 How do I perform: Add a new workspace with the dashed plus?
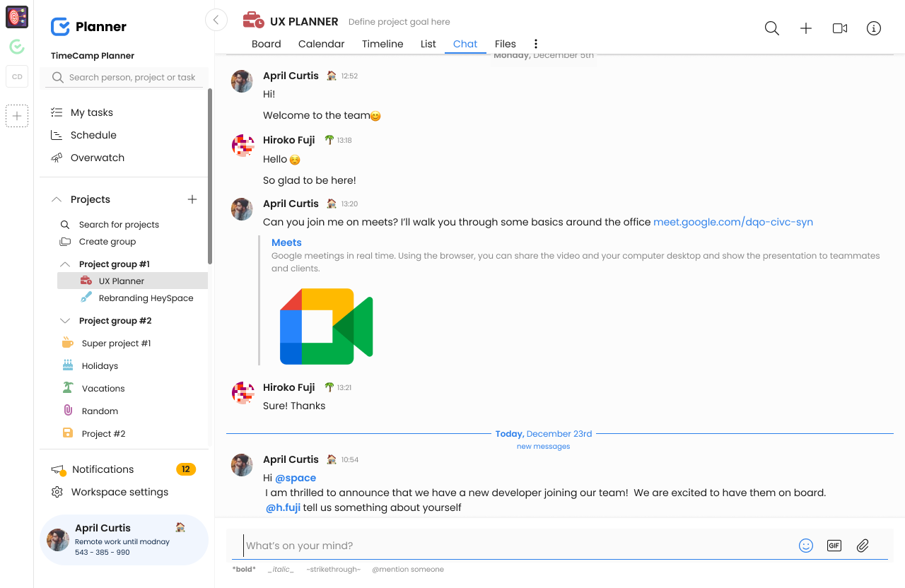click(16, 115)
